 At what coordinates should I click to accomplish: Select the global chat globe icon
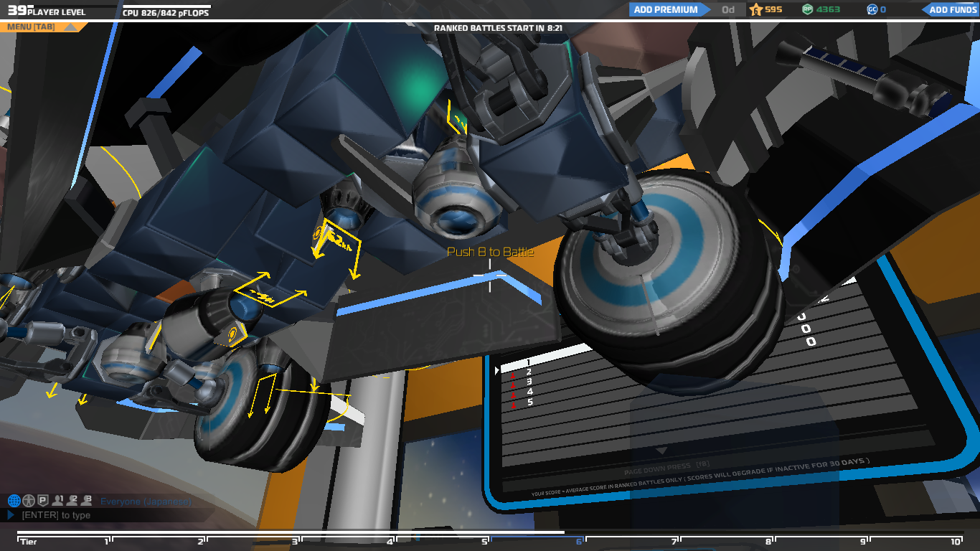click(14, 501)
